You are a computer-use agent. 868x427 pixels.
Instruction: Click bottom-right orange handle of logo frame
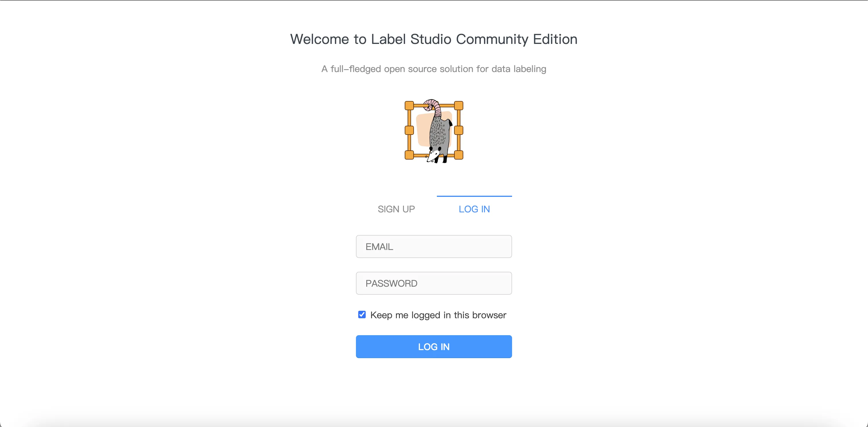[459, 155]
